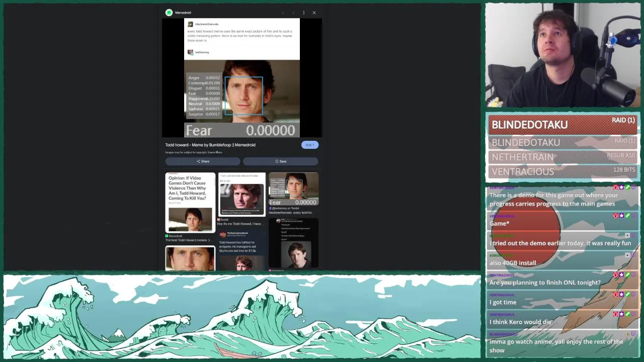Click the VENTRACIOUS 128 bits alert row
This screenshot has height=362, width=644.
tap(562, 171)
